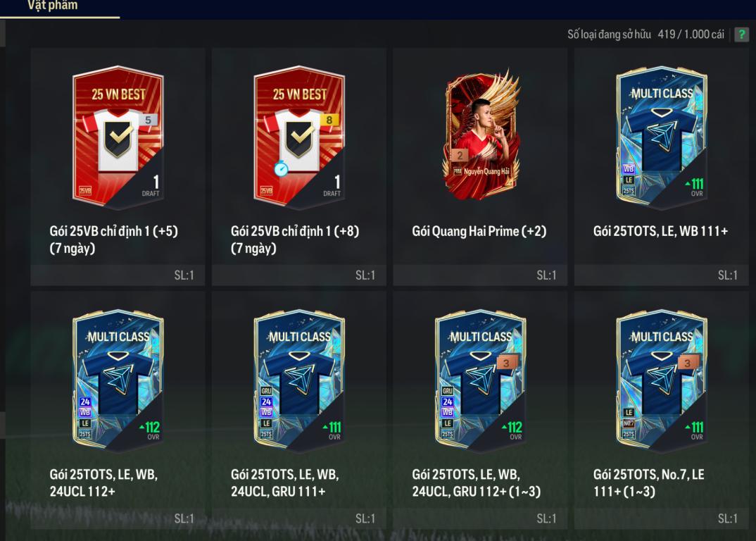Click the bronze 3 badge on GRU 112+ pack
Image resolution: width=756 pixels, height=541 pixels.
(x=507, y=363)
